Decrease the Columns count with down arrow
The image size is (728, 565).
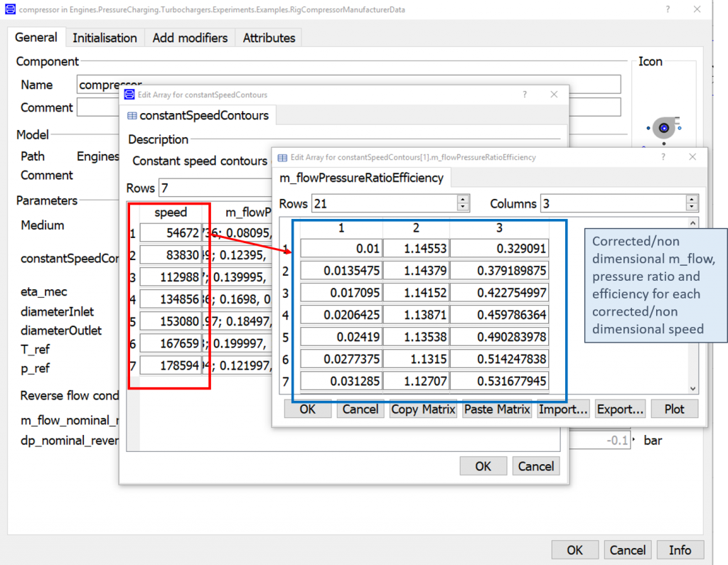click(x=692, y=208)
